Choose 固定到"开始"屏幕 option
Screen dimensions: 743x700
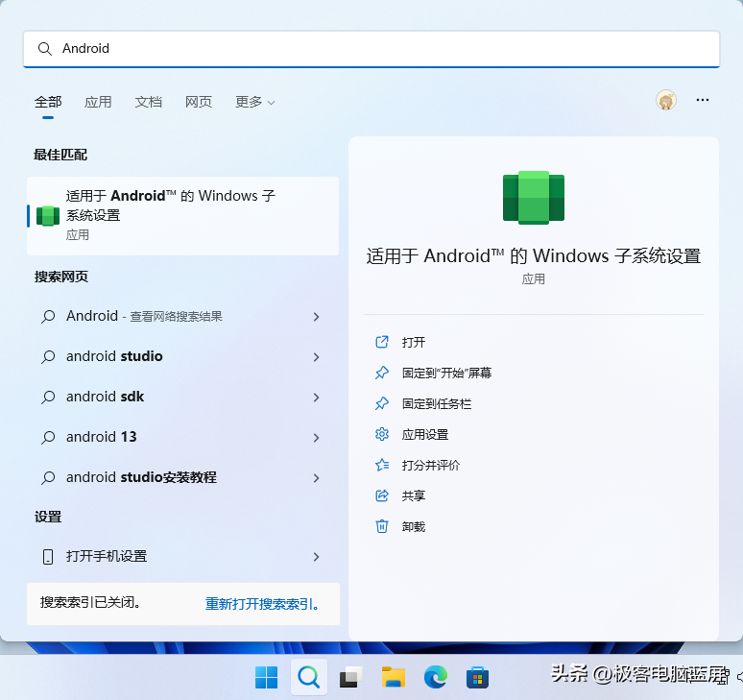click(446, 373)
